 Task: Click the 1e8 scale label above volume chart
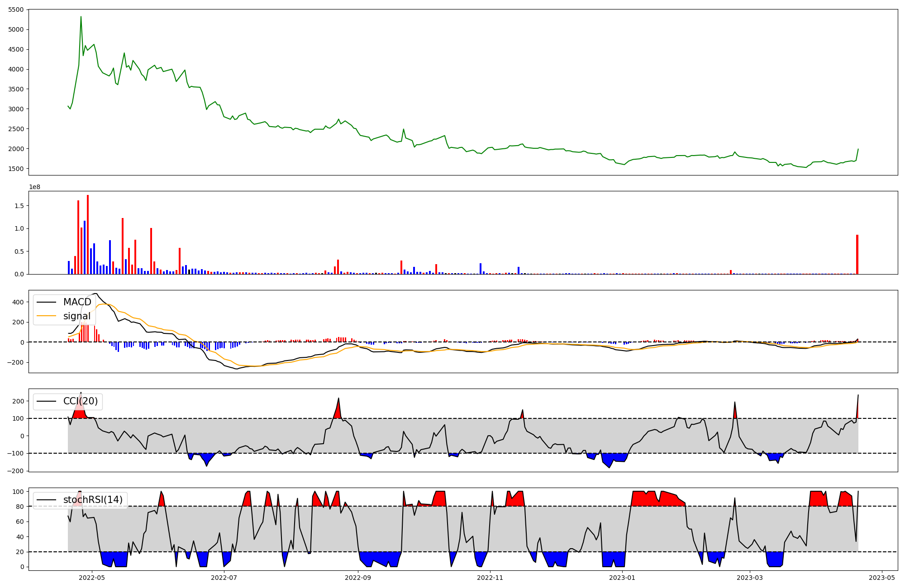tap(34, 187)
